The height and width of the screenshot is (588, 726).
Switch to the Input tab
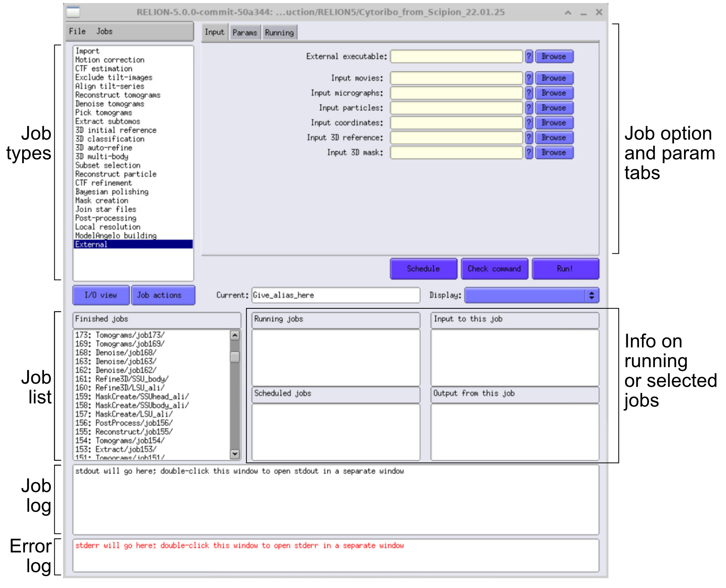215,32
